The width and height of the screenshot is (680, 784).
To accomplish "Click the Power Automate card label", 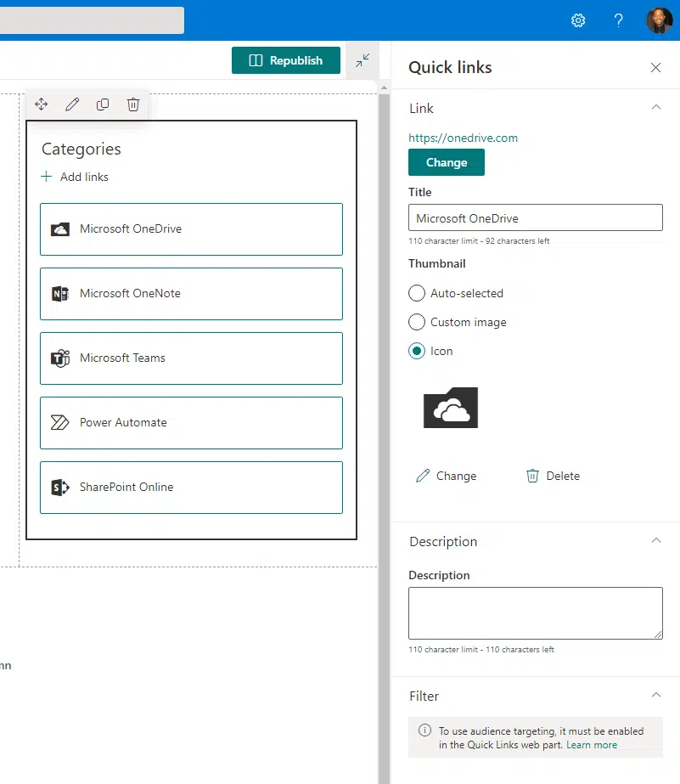I will coord(123,422).
